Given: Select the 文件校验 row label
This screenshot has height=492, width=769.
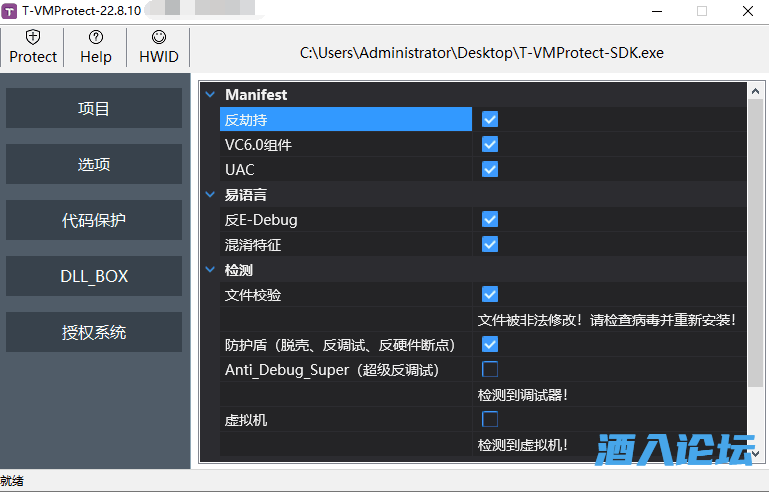Looking at the screenshot, I should [346, 294].
